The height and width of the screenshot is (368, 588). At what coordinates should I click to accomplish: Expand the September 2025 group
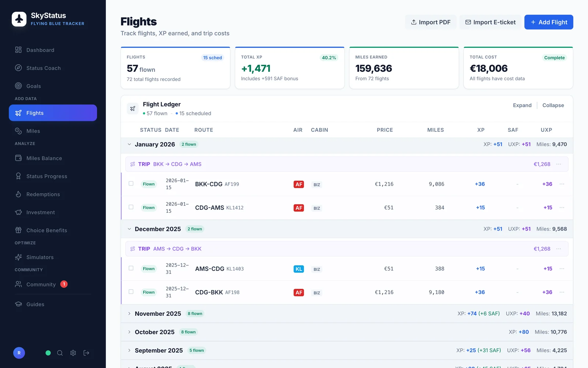129,350
